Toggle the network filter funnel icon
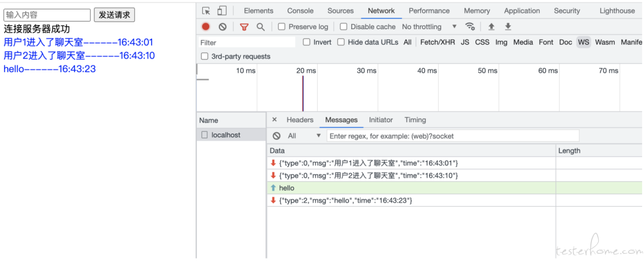644x264 pixels. pos(244,27)
